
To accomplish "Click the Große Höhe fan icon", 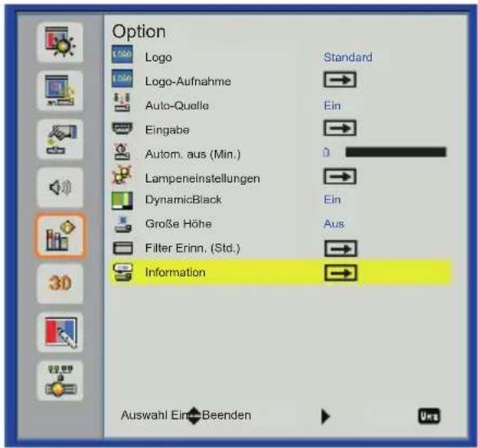I will tap(122, 224).
